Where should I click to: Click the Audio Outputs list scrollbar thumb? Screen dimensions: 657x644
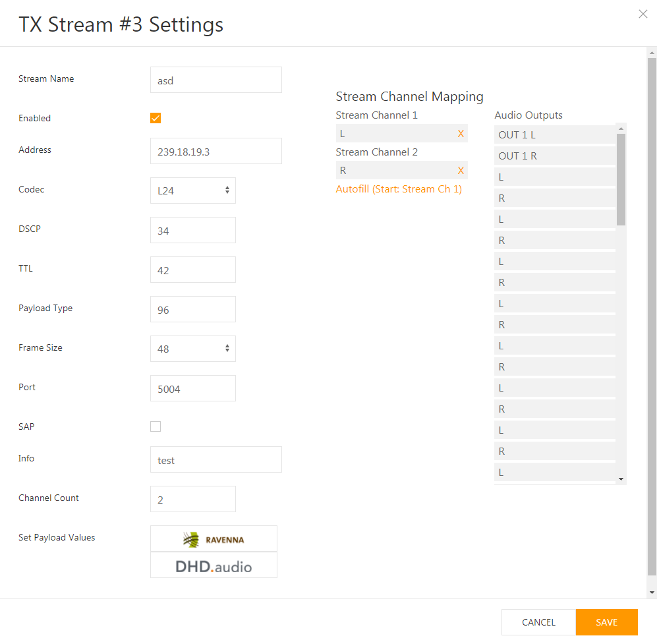point(621,179)
